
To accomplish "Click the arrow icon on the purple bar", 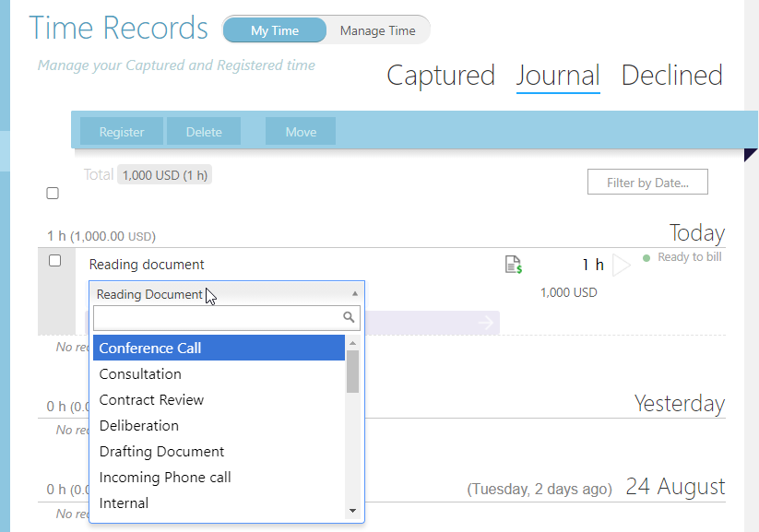I will (x=485, y=323).
